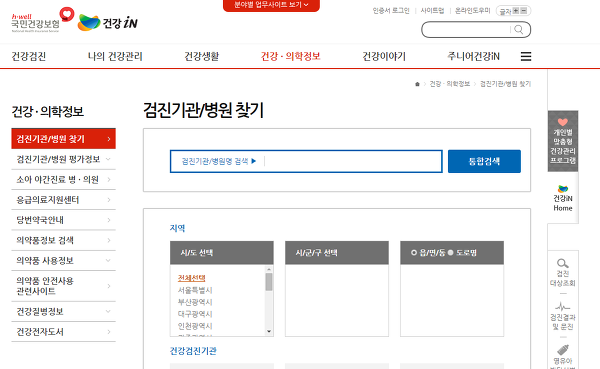Open 건강검진 main menu

click(29, 56)
